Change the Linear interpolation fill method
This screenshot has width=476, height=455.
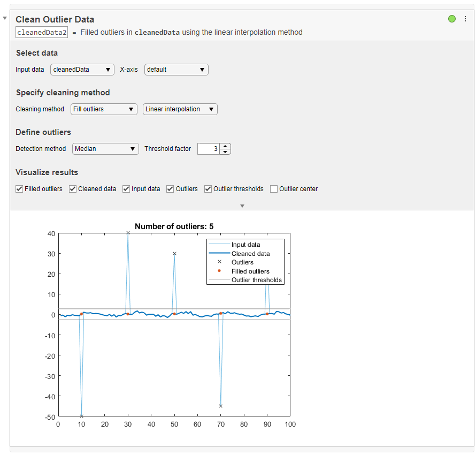tap(180, 109)
